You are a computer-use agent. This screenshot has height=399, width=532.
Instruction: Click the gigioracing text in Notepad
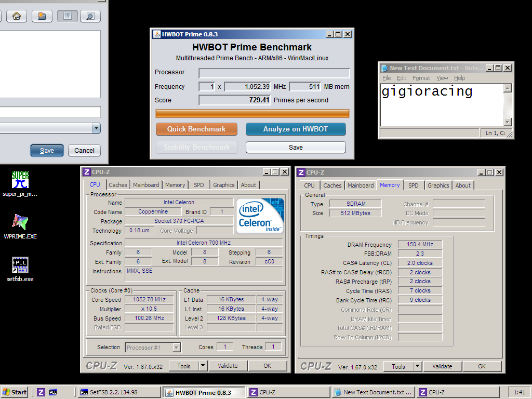tap(427, 91)
